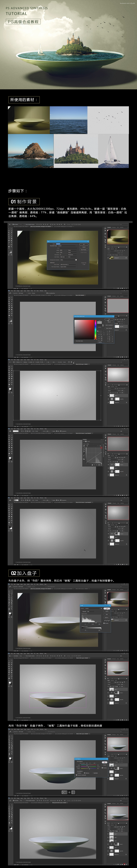Click Cancel in the New document dialog
This screenshot has height=868, width=137.
pyautogui.click(x=84, y=247)
